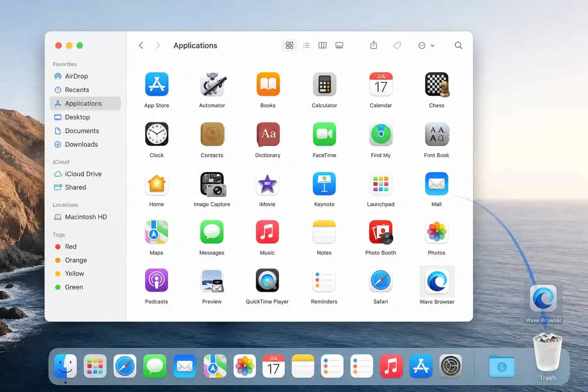Open Downloads in the sidebar
The image size is (588, 392).
85,144
